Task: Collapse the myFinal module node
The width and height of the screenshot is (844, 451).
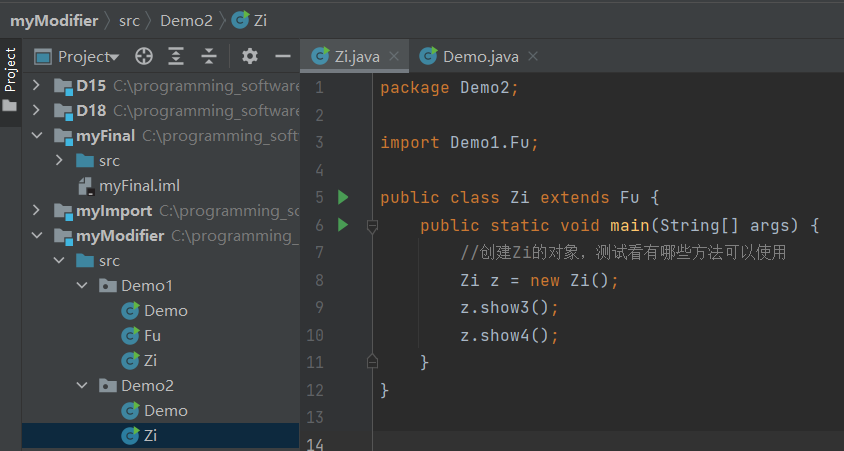Action: pos(37,135)
